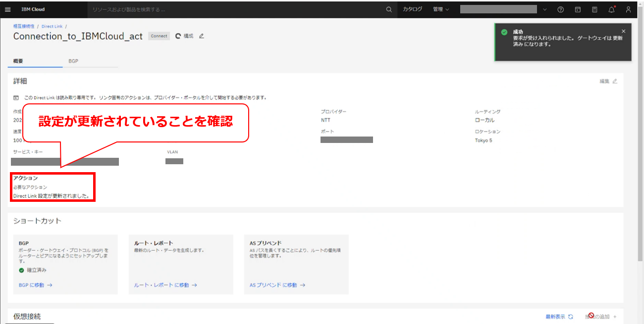Open the user profile icon

628,9
